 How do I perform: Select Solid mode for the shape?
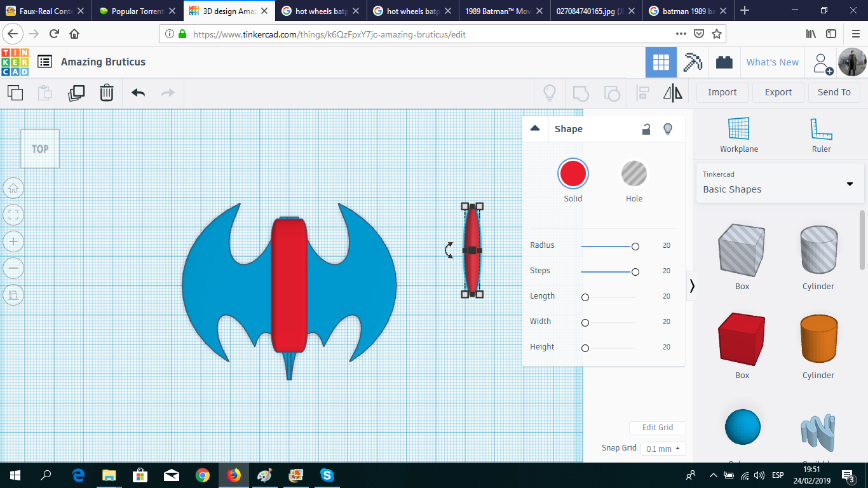pos(573,173)
